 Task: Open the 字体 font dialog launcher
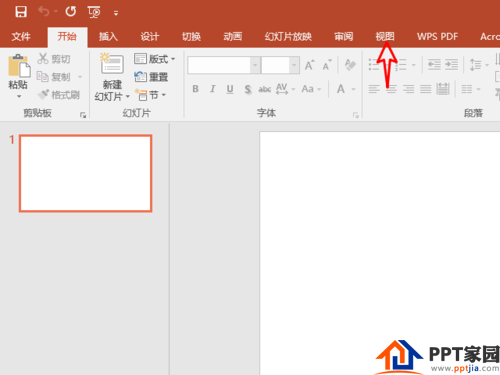[x=356, y=115]
